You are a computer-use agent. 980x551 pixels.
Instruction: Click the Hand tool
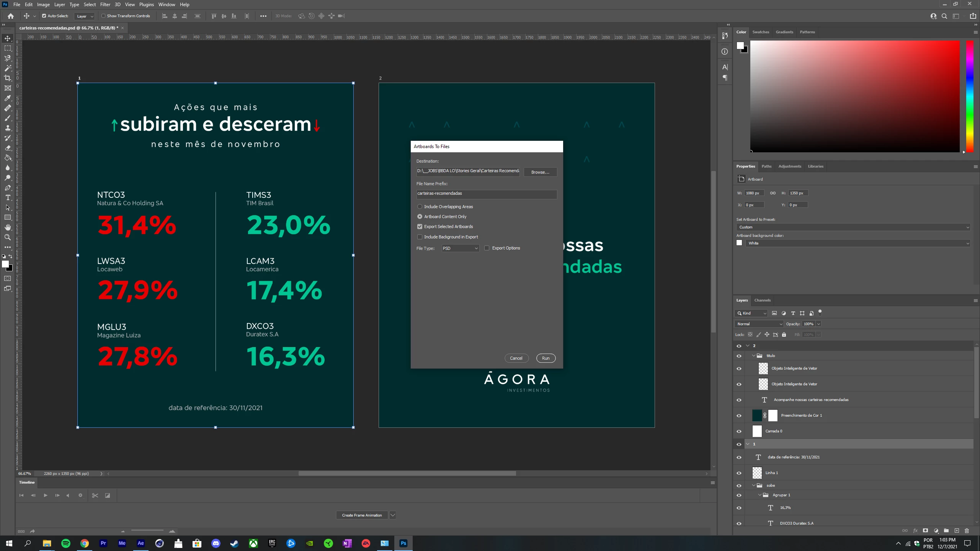click(x=8, y=227)
